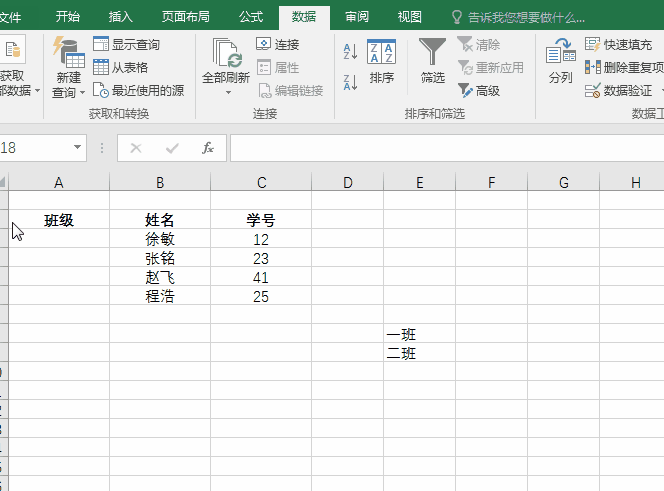Select cell containing 赵飞
The image size is (664, 491).
coord(160,277)
